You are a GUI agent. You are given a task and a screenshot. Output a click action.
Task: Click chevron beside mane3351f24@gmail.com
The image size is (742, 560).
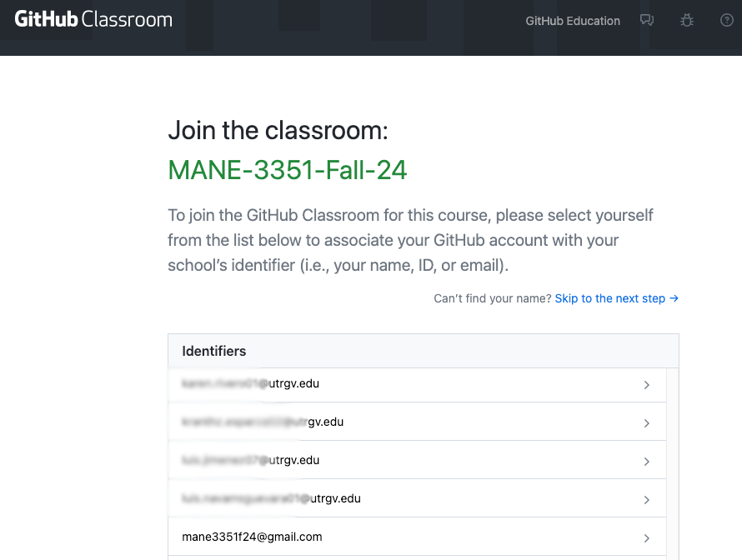646,538
